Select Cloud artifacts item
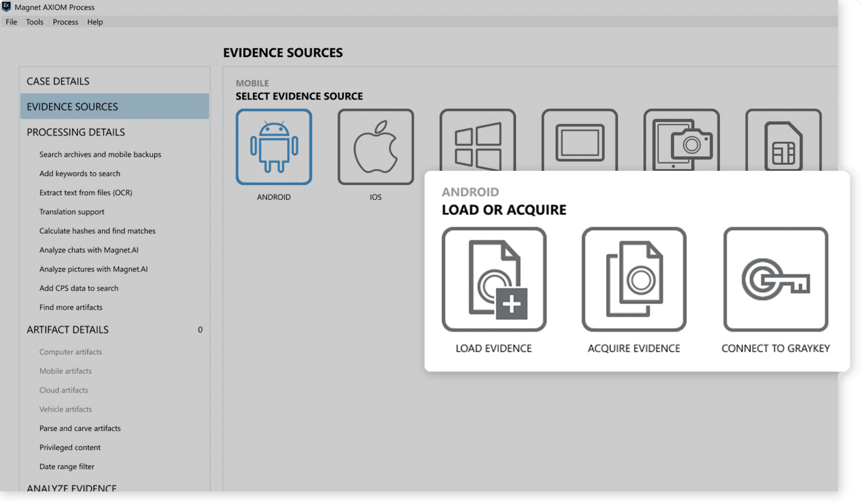 (x=64, y=390)
